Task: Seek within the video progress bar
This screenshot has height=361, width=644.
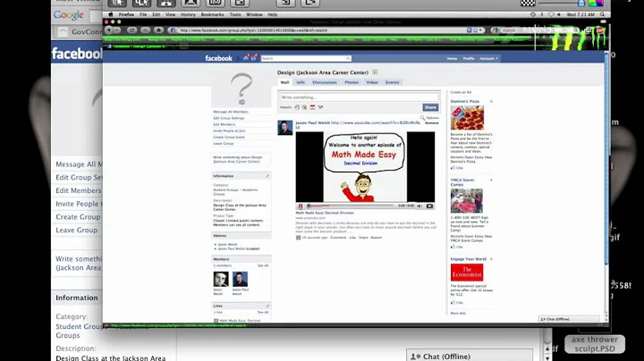Action: coord(352,206)
